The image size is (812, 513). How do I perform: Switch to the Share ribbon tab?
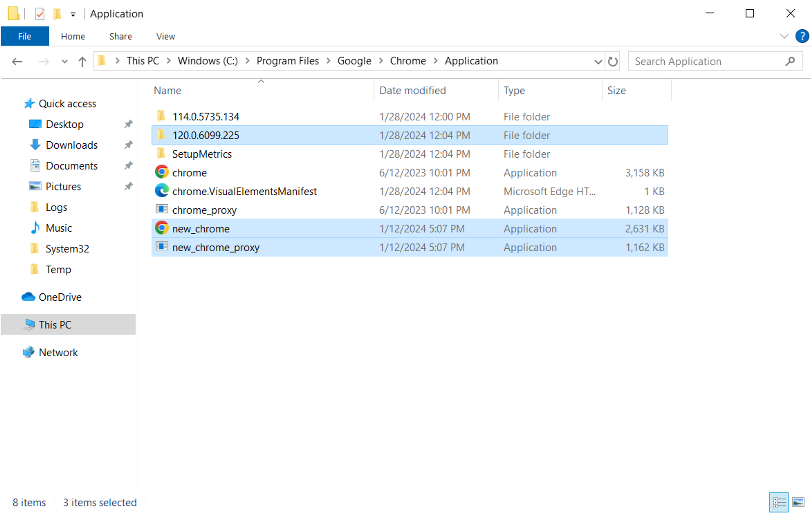pyautogui.click(x=120, y=36)
